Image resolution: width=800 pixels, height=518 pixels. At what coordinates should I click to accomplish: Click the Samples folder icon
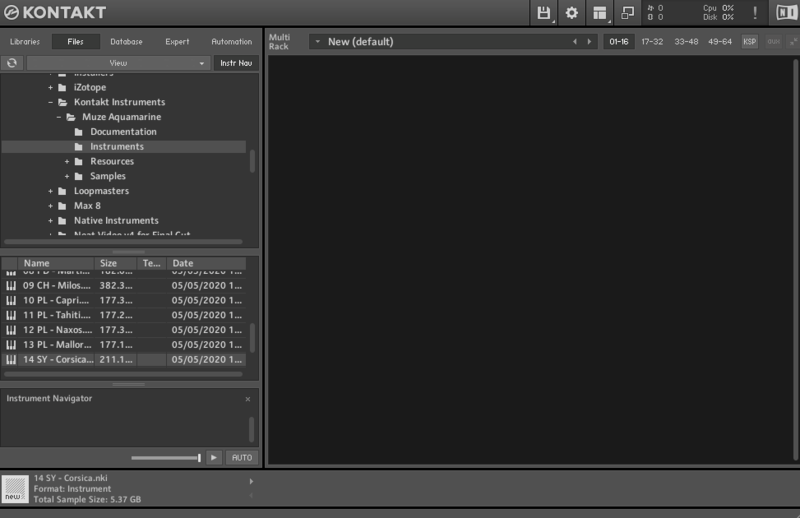(79, 177)
